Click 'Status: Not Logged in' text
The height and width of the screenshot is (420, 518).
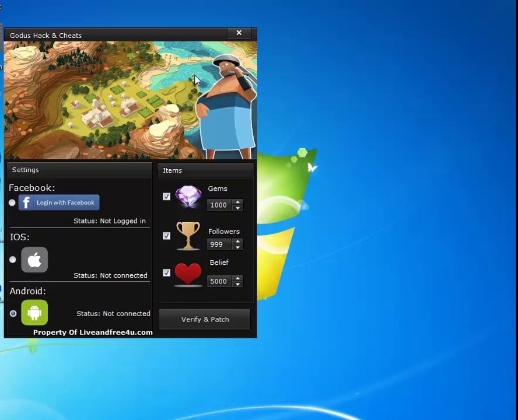click(110, 220)
